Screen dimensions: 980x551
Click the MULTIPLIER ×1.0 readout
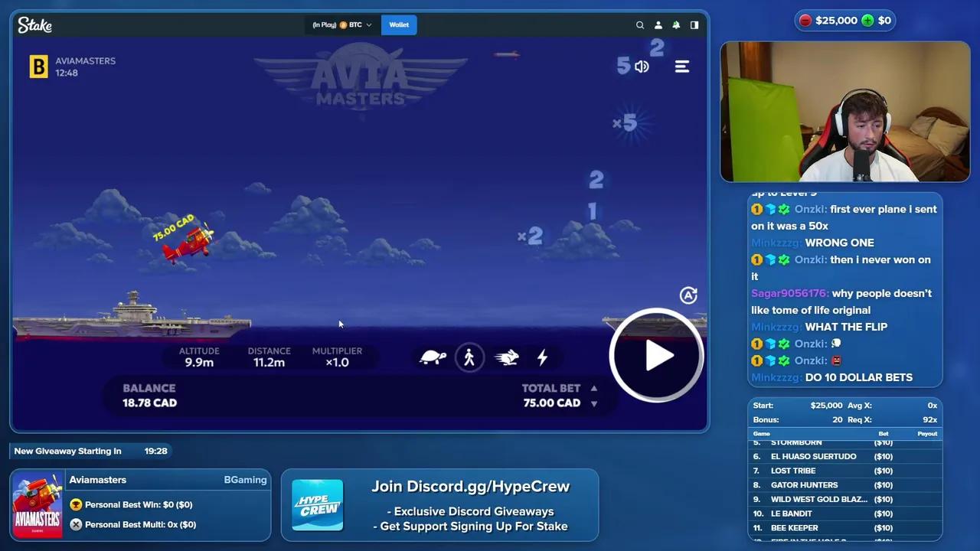point(337,357)
